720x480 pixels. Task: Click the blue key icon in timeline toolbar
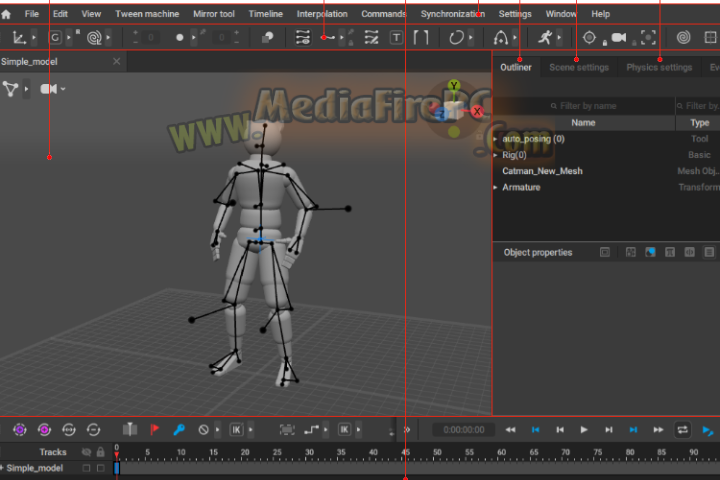point(179,429)
